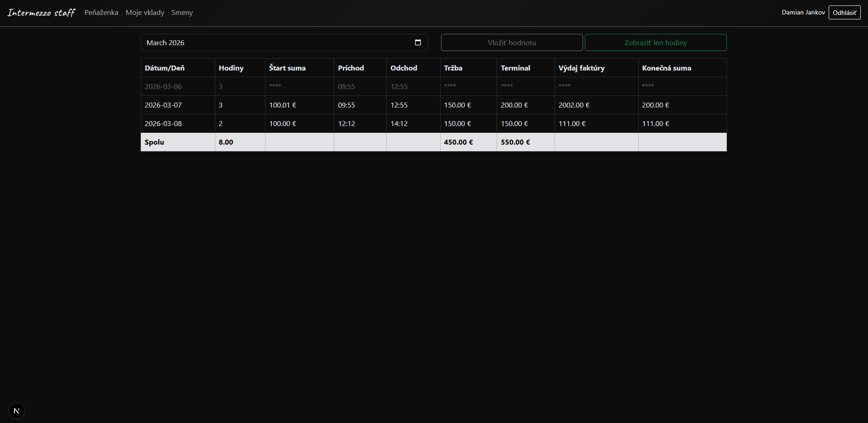This screenshot has height=423, width=868.
Task: Switch to the Smeny page
Action: (x=182, y=12)
